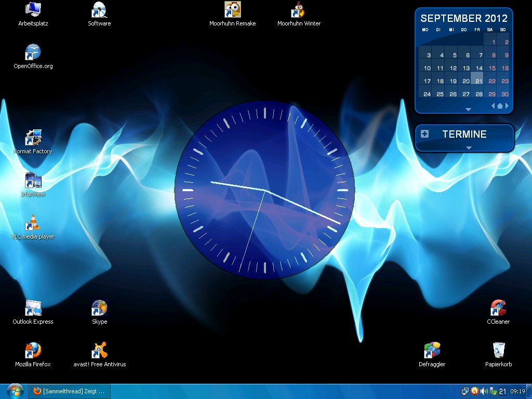Select day 16 in the calendar
Viewport: 532px width, 399px height.
coord(503,65)
